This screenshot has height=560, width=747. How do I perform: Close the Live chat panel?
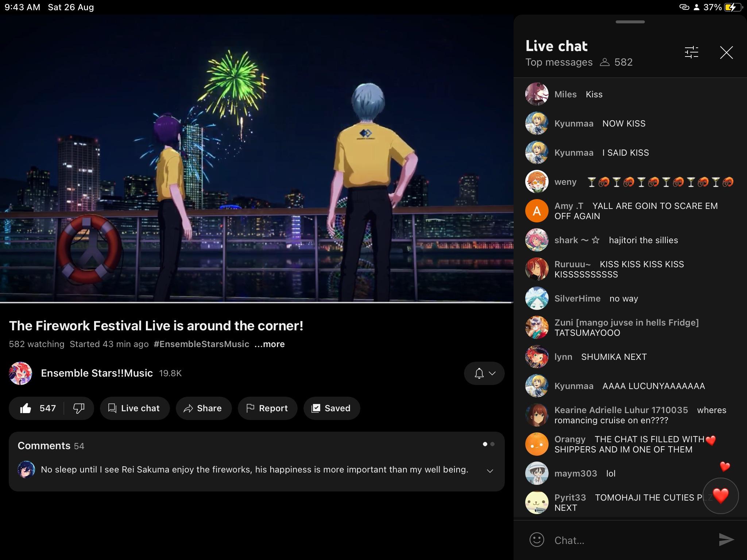(x=726, y=52)
